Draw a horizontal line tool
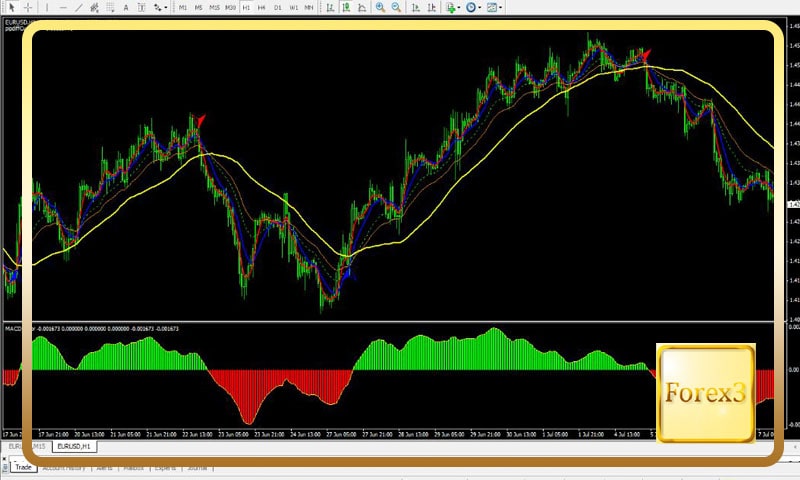Screen dimensions: 800x480 pos(62,7)
